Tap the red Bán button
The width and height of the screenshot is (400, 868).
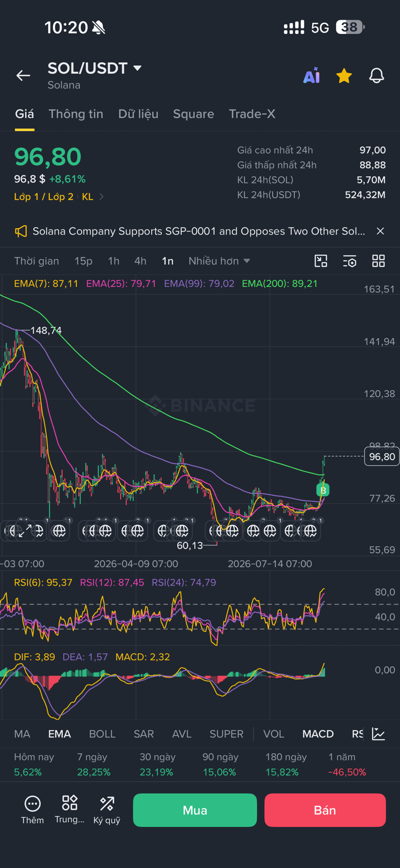[x=325, y=810]
